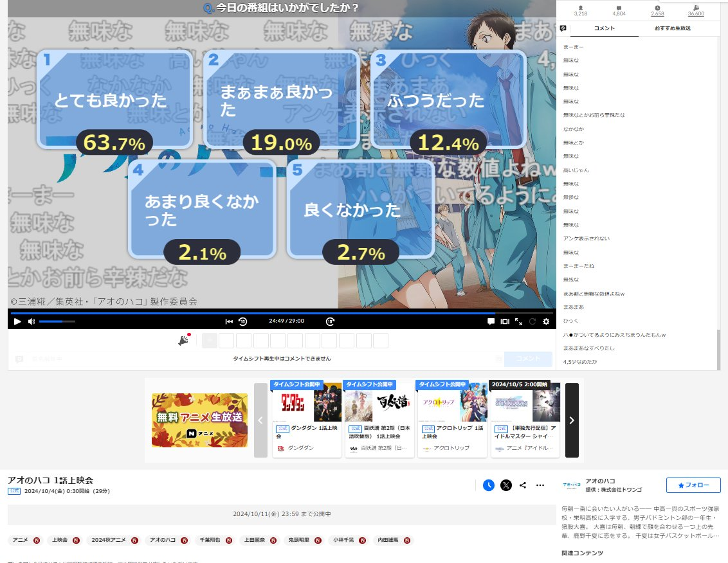Open the 2024秋アニメ tag
This screenshot has width=728, height=563.
click(x=109, y=541)
